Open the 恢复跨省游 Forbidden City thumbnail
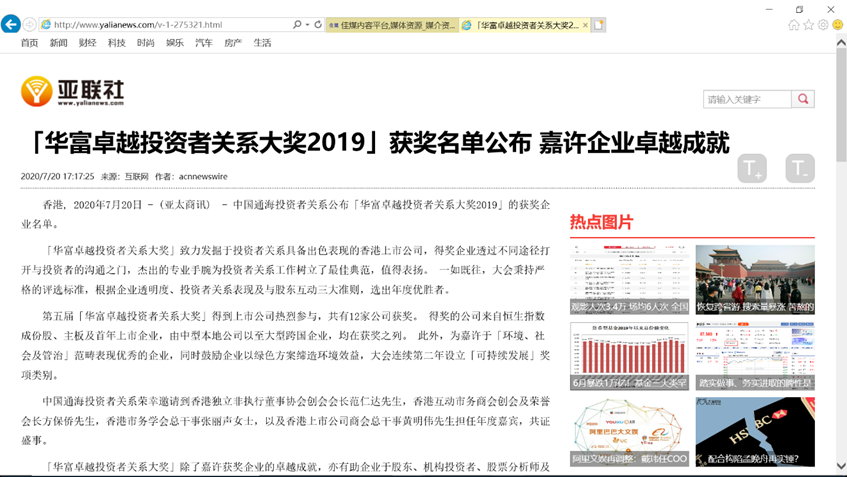Screen dimensions: 847x477 click(755, 280)
